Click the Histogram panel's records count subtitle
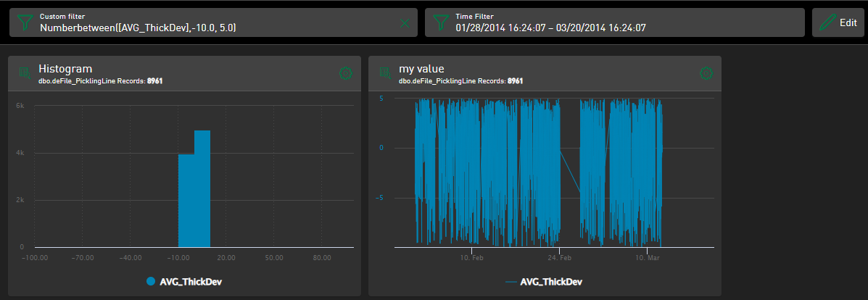This screenshot has width=868, height=300. click(100, 80)
